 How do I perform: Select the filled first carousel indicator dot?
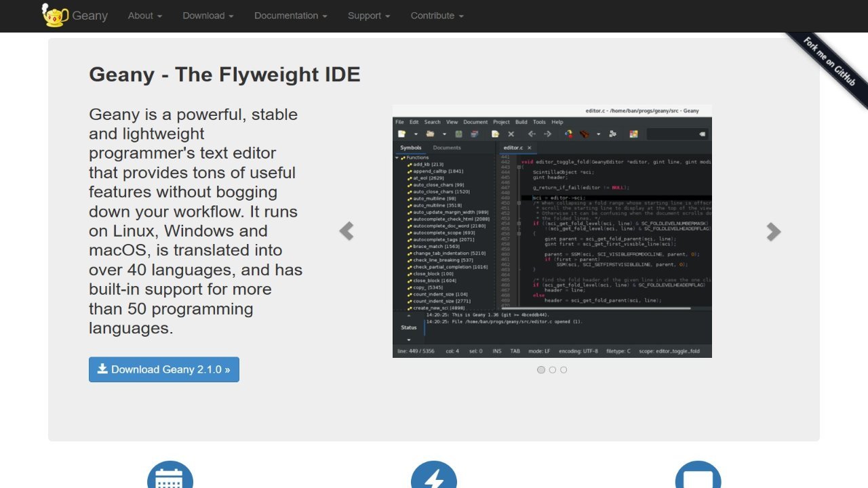(541, 369)
